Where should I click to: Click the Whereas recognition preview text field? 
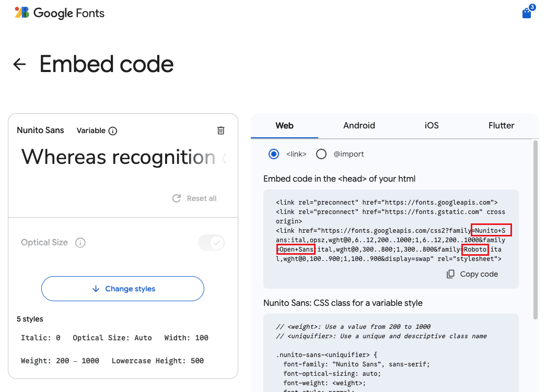point(123,157)
